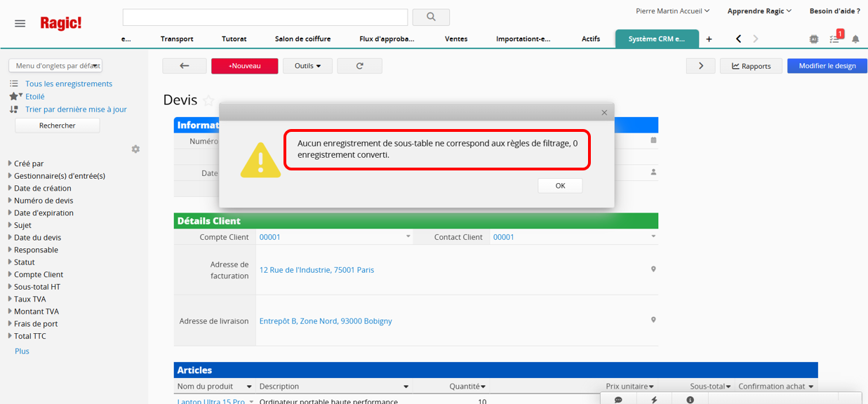Click the refresh button in toolbar
Viewport: 868px width, 404px height.
coord(359,66)
